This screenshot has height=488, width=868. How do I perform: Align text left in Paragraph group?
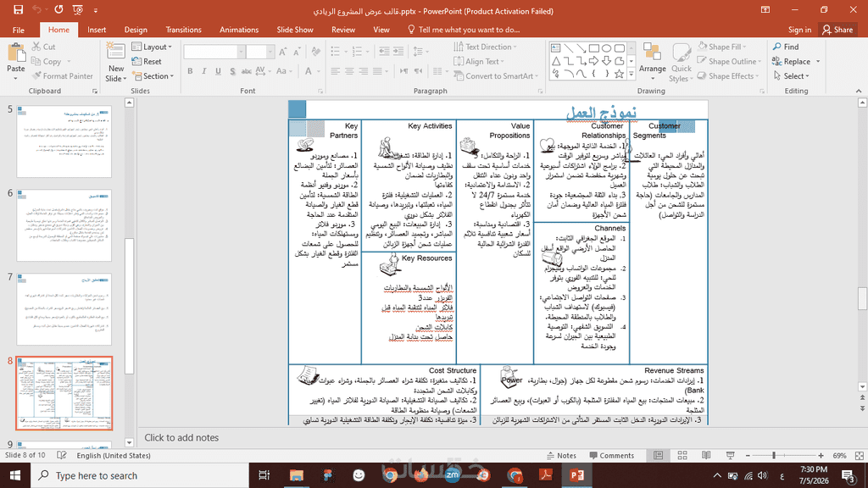pos(336,71)
